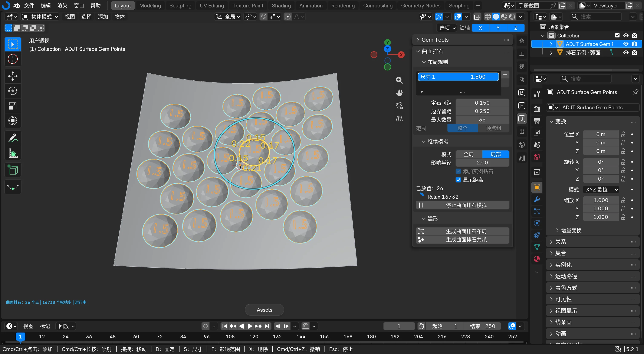Toggle the Collection exclude checkbox
Screen dimensions: 644x354
click(x=617, y=36)
